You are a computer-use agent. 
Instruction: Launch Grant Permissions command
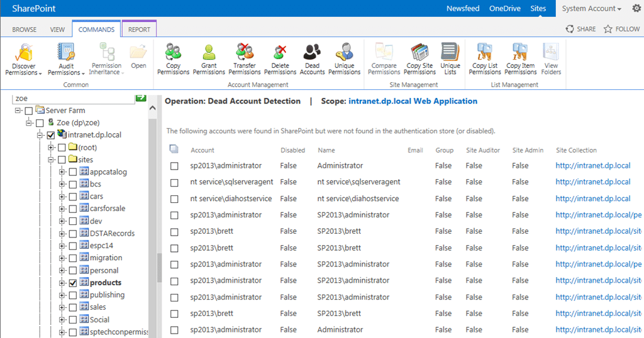[x=209, y=60]
